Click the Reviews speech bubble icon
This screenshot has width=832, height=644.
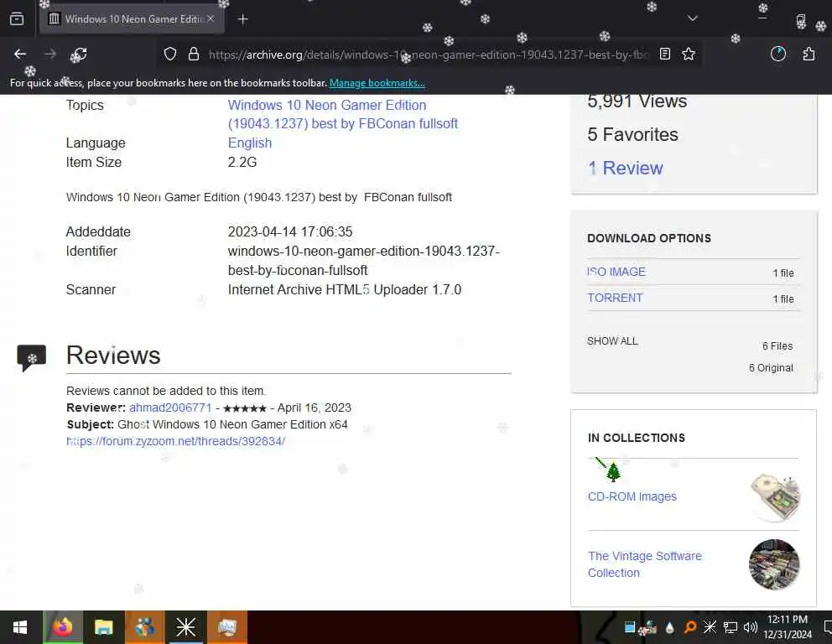pos(31,357)
